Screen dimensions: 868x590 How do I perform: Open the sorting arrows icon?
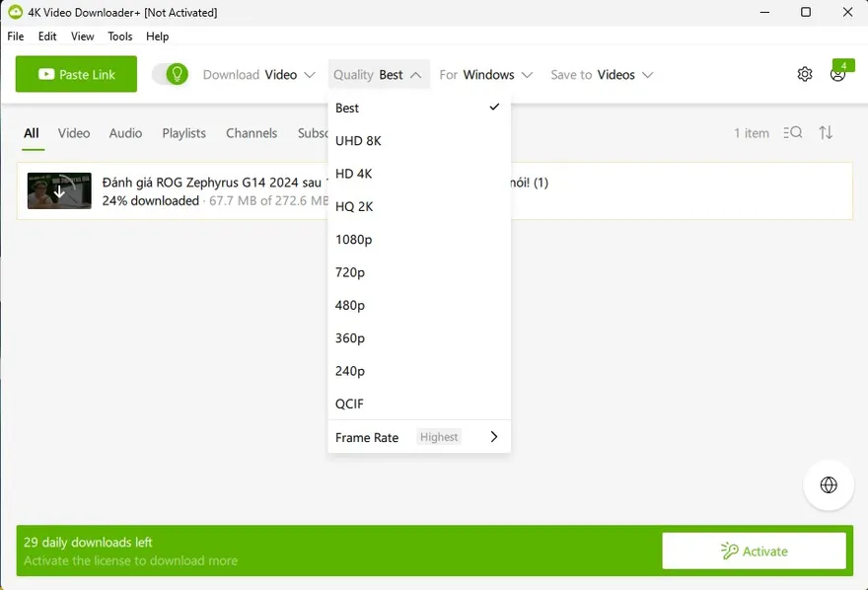[x=827, y=132]
